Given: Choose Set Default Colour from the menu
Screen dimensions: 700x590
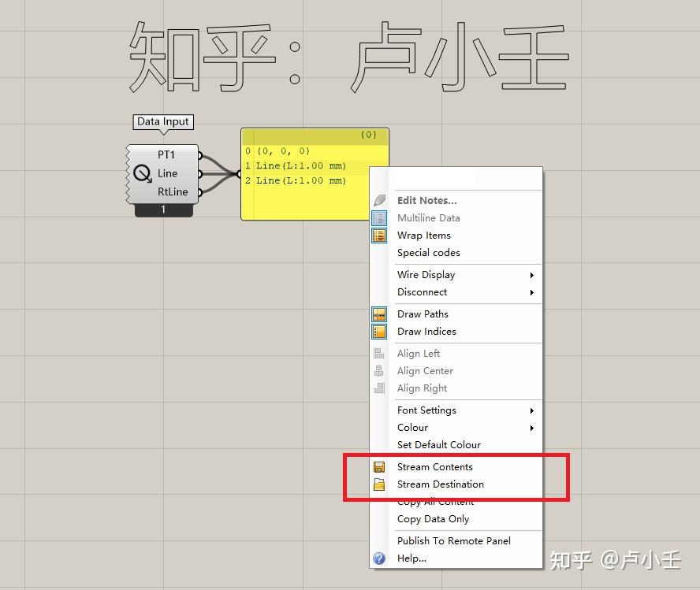Looking at the screenshot, I should [x=438, y=444].
